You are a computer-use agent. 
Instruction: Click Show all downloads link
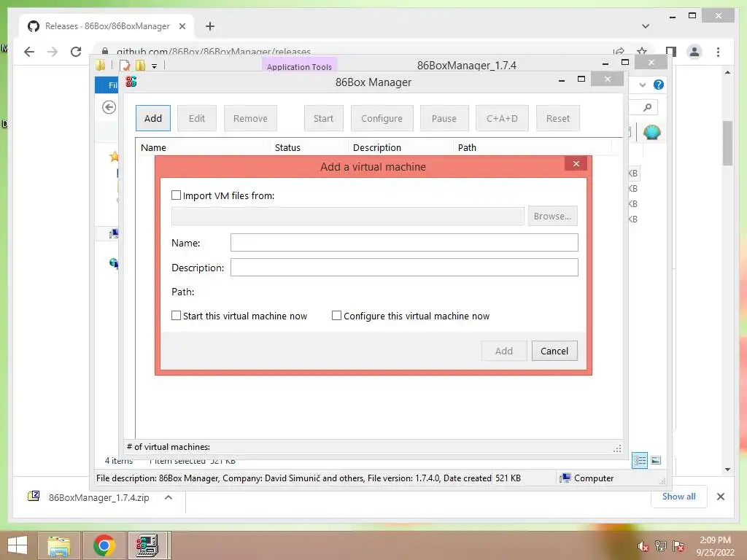pyautogui.click(x=679, y=496)
